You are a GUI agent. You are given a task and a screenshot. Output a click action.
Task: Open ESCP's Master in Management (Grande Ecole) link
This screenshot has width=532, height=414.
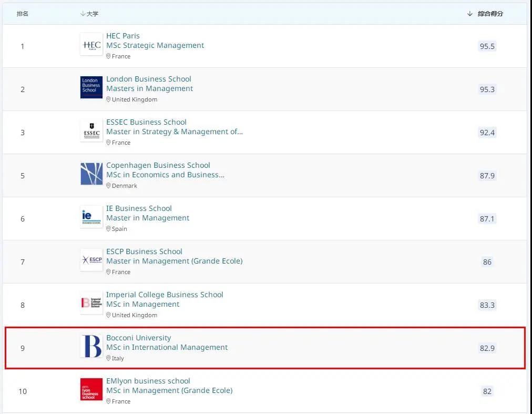175,261
